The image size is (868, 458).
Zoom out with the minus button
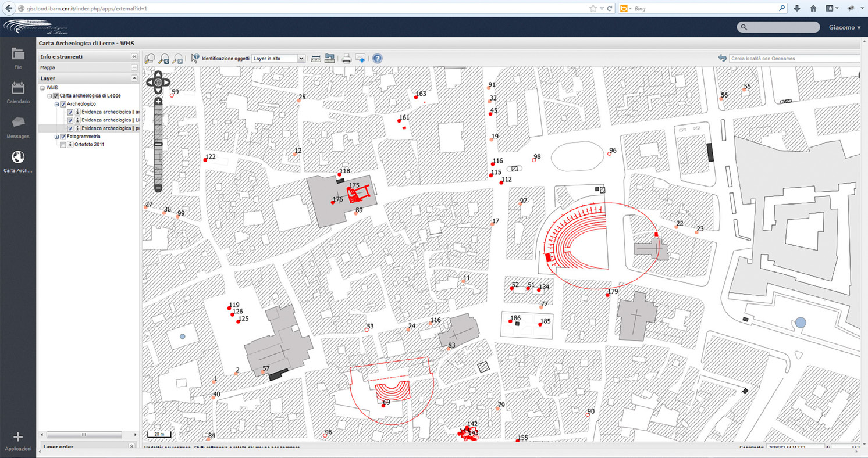pos(158,188)
